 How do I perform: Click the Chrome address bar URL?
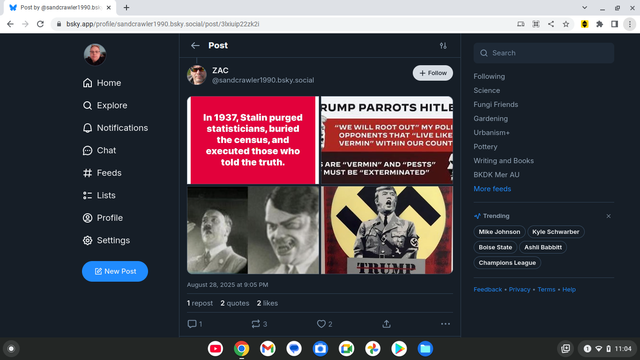tap(162, 24)
